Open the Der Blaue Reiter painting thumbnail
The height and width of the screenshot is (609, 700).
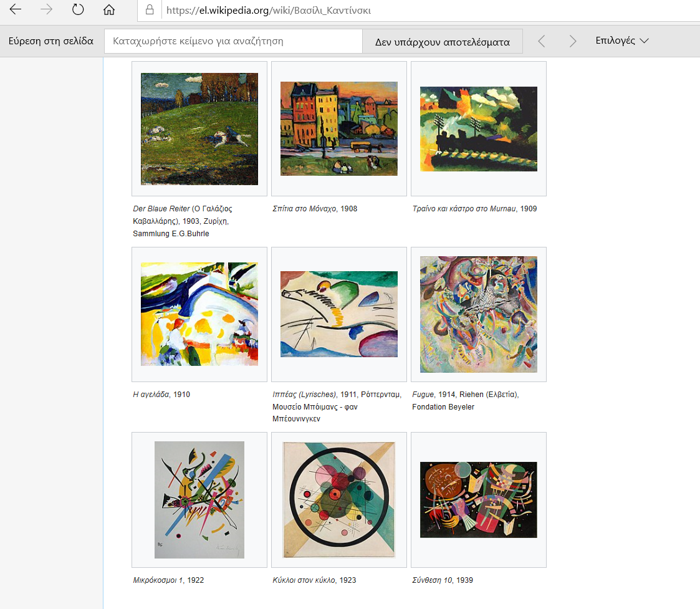coord(199,129)
